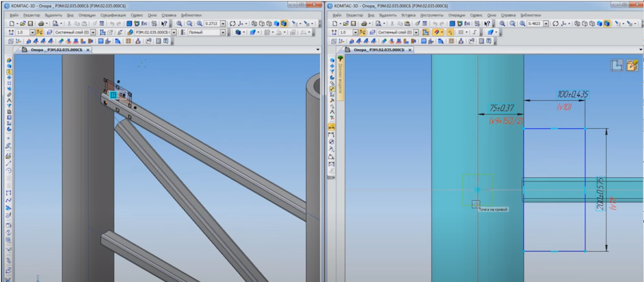Click the fx variables icon in right window
This screenshot has width=644, height=282.
467,24
